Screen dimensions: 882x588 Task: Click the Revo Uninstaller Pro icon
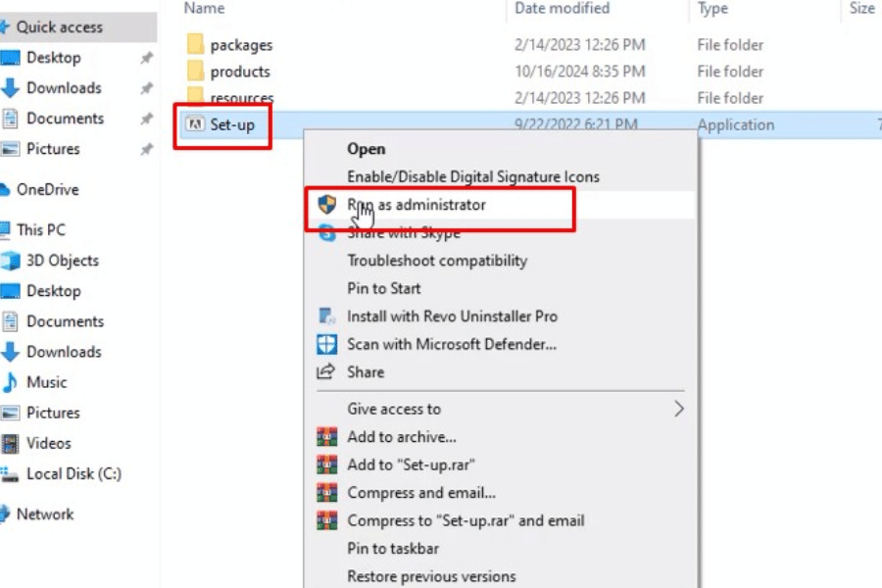click(x=327, y=317)
